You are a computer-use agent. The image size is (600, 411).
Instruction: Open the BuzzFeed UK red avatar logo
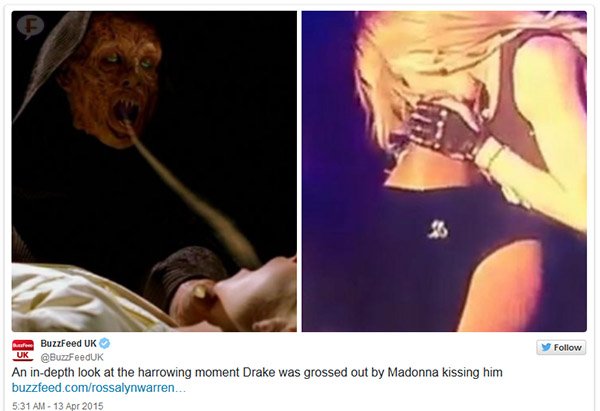click(23, 350)
